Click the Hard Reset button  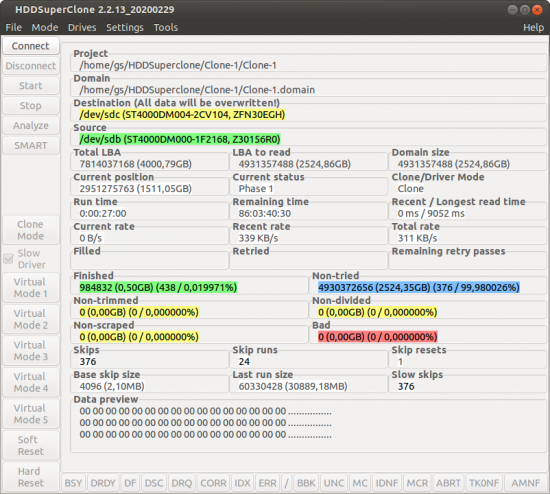click(31, 477)
